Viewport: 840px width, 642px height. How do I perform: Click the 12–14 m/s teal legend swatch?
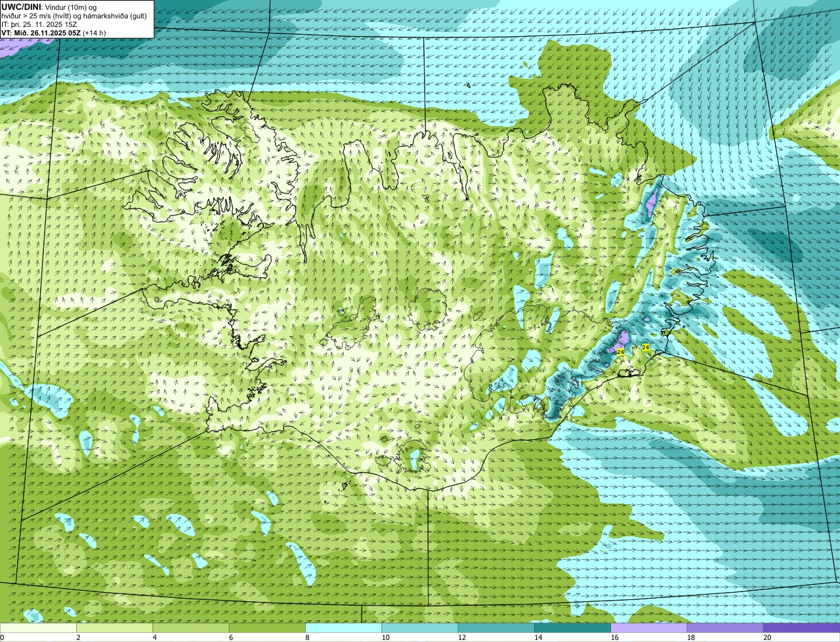(x=496, y=628)
